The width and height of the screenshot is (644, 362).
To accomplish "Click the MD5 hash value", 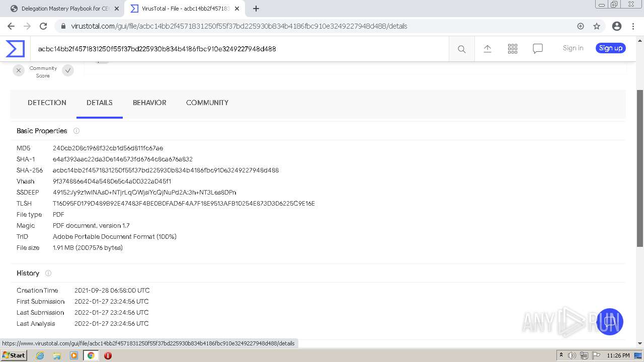I will point(108,148).
